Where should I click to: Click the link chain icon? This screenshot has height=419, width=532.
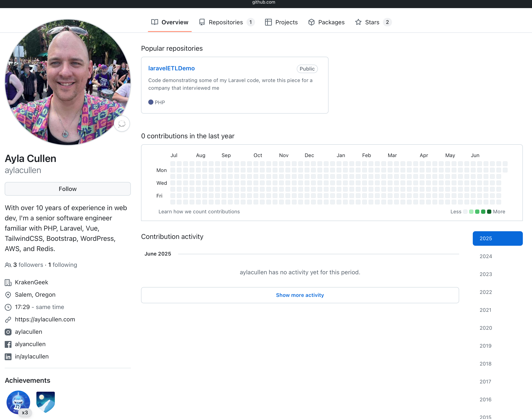8,320
